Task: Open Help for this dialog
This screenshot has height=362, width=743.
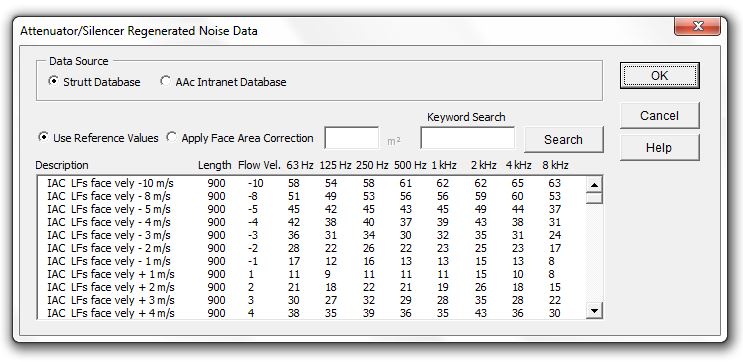Action: tap(659, 147)
